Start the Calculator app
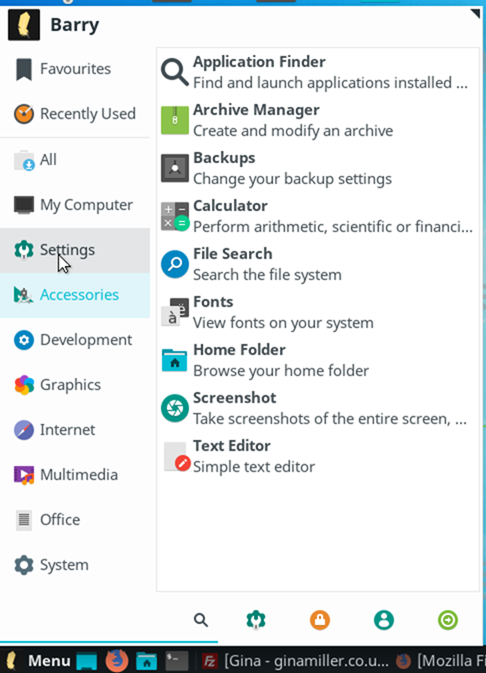 [318, 216]
